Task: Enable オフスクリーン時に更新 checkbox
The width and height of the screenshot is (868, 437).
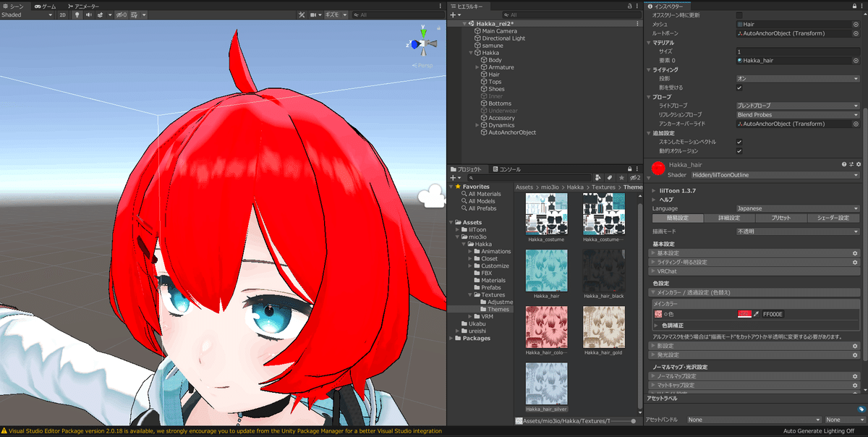Action: point(739,15)
